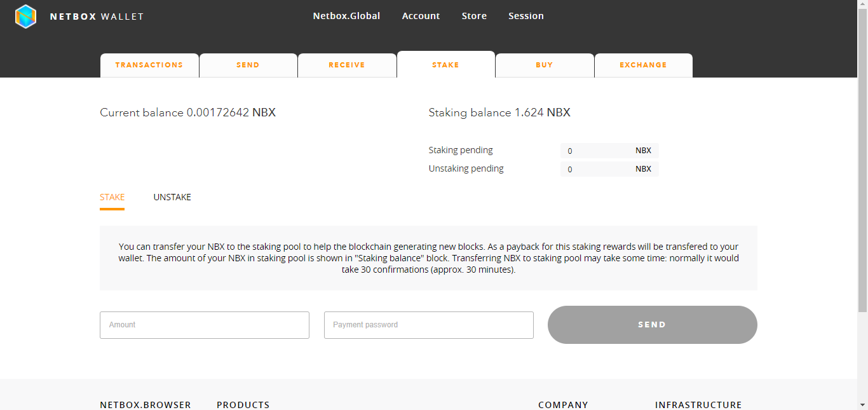Click the grey SEND button
The width and height of the screenshot is (868, 410).
click(653, 325)
